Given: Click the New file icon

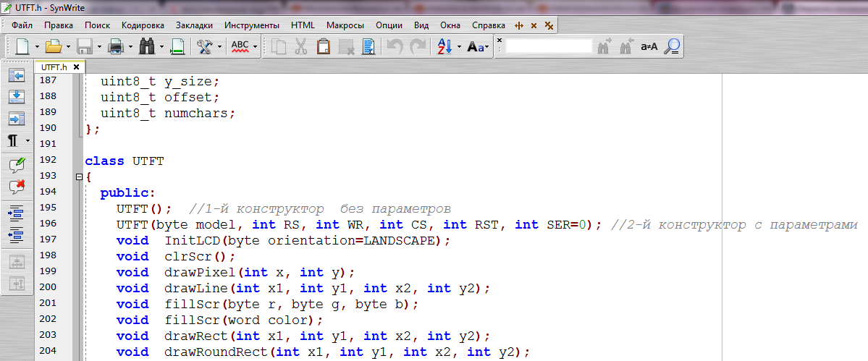Looking at the screenshot, I should click(x=22, y=47).
